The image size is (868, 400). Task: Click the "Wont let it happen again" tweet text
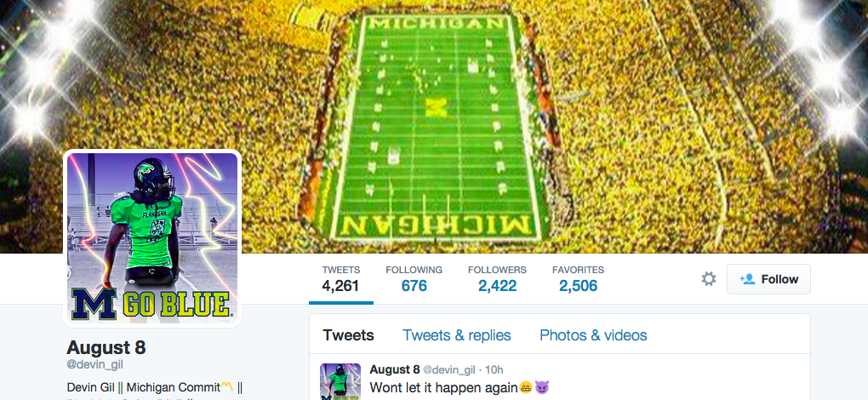[x=444, y=388]
